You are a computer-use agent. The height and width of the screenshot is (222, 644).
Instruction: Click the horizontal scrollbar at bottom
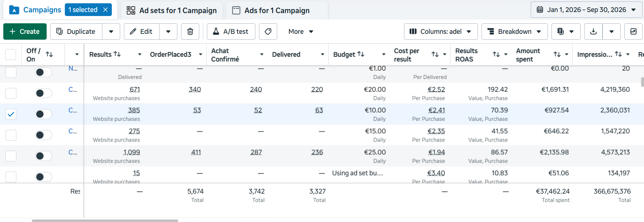click(x=105, y=221)
